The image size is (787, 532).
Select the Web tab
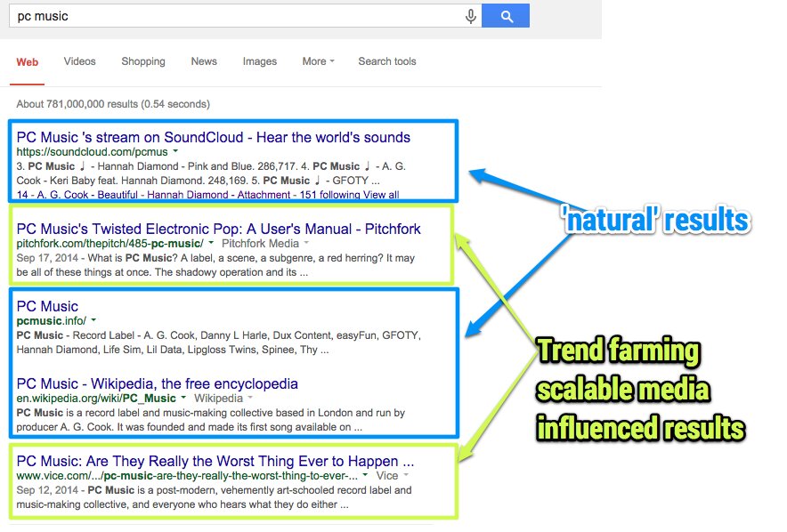pyautogui.click(x=27, y=62)
